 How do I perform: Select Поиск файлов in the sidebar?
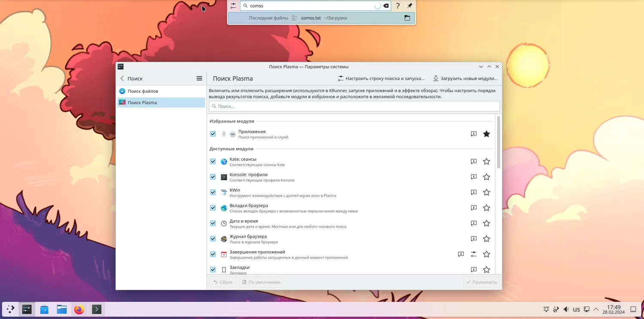tap(161, 91)
